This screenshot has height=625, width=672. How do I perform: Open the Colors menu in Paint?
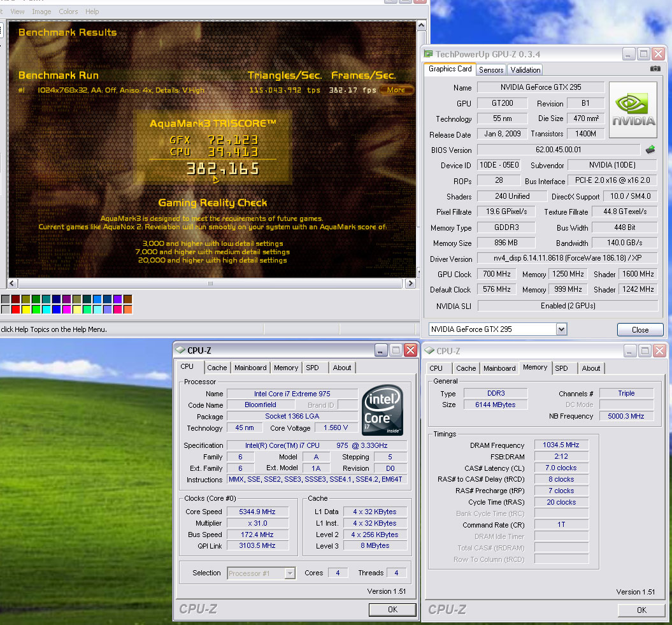tap(68, 11)
